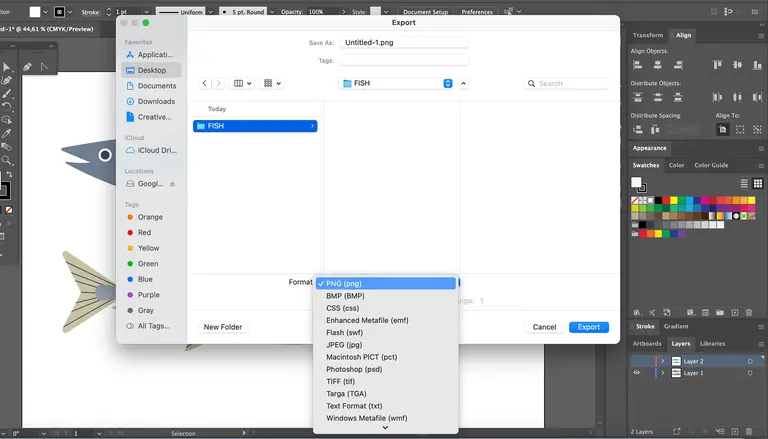The image size is (768, 439).
Task: Align objects to vertical center
Action: click(738, 65)
